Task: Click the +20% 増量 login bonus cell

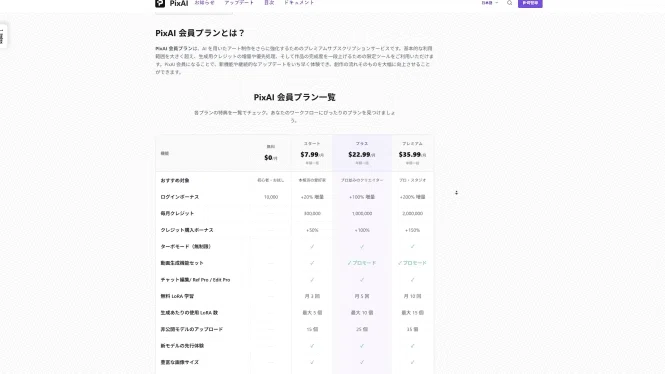Action: click(x=312, y=197)
